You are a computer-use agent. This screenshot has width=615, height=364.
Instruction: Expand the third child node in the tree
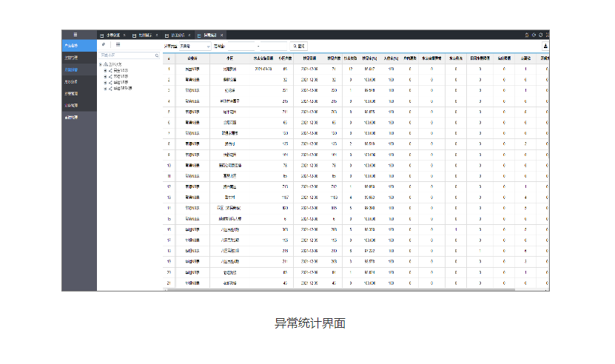105,83
